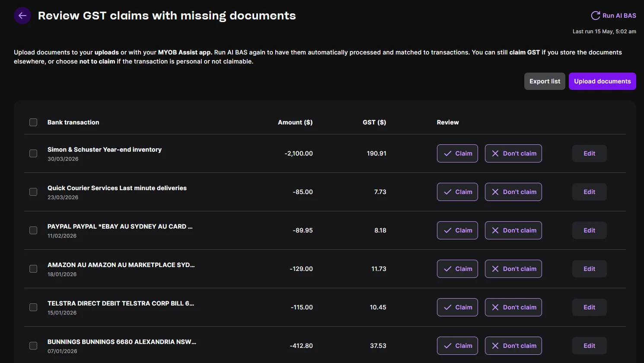Select all bank transactions checkbox
This screenshot has height=363, width=644.
33,122
